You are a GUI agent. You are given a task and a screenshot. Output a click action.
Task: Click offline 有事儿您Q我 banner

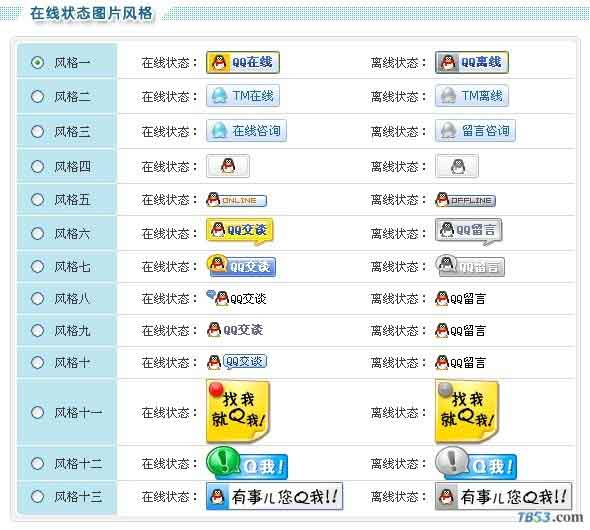(x=503, y=496)
